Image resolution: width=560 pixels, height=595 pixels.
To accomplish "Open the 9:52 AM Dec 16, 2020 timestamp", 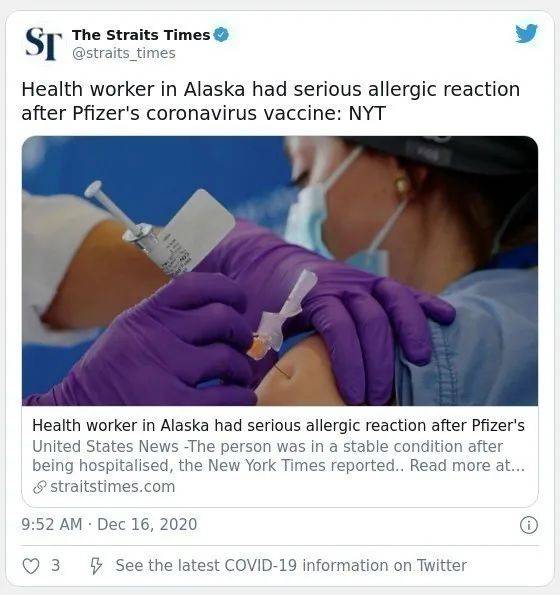I will pyautogui.click(x=109, y=525).
